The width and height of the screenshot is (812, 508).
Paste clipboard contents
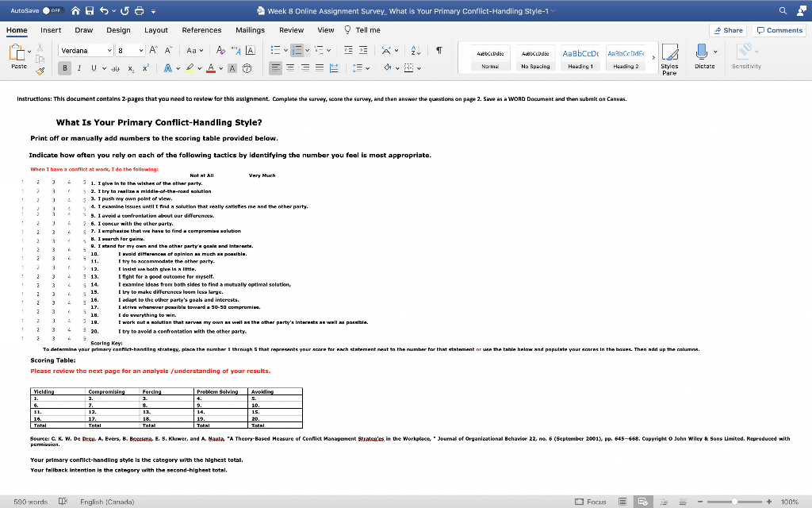point(19,56)
